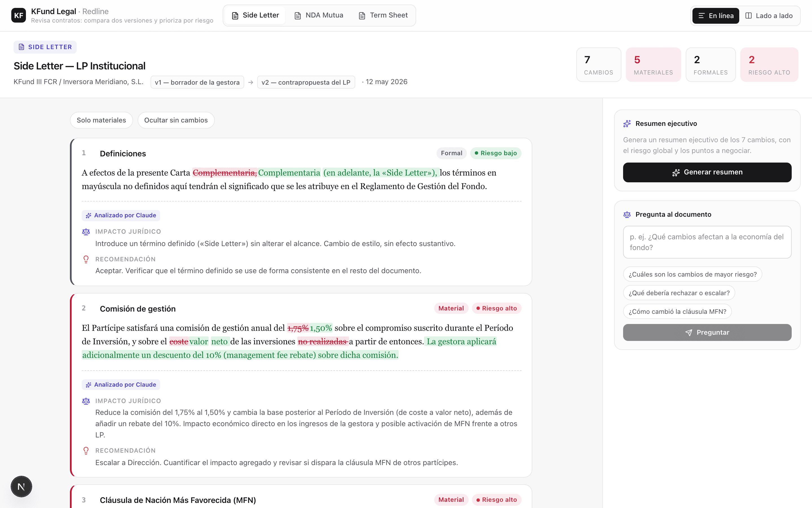The image size is (812, 508).
Task: Click the 2 Riesgo Alto stat card
Action: (x=769, y=65)
